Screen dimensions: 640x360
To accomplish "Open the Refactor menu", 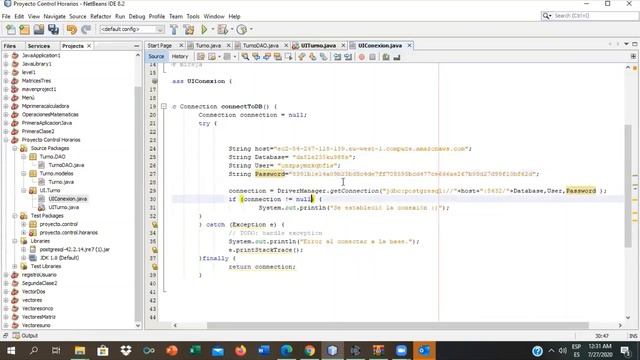I will (x=100, y=16).
